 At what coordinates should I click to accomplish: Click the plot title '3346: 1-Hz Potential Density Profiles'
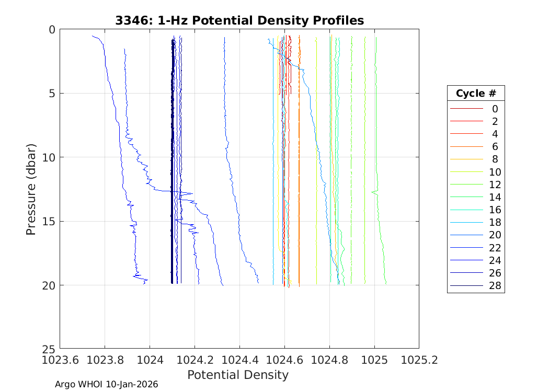(239, 20)
